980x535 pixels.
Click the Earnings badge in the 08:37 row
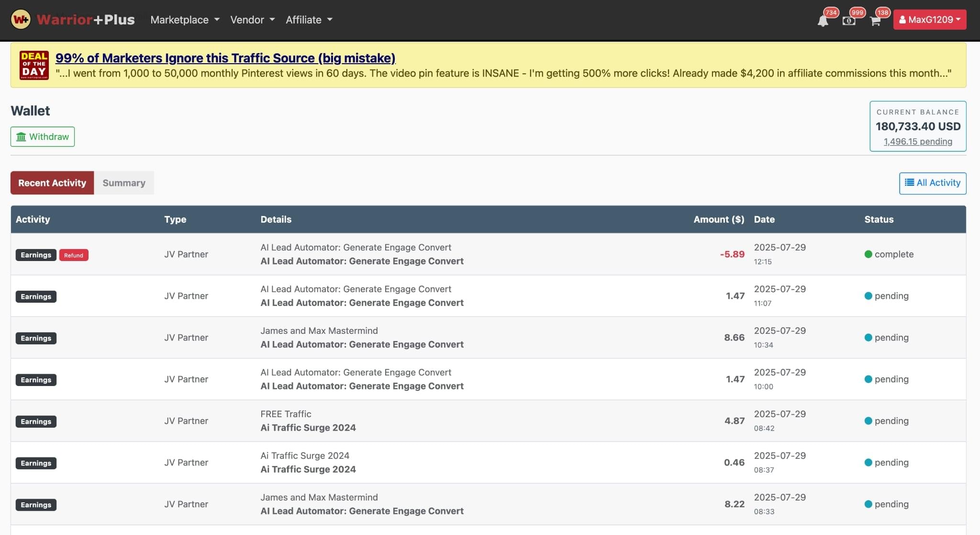pos(36,463)
